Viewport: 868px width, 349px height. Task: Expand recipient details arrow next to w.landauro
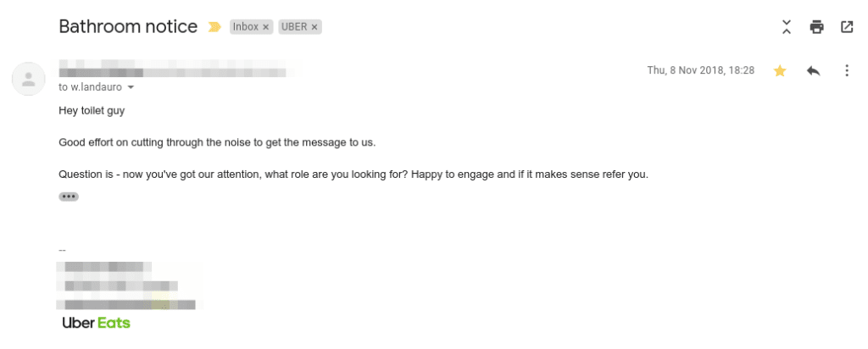click(131, 87)
